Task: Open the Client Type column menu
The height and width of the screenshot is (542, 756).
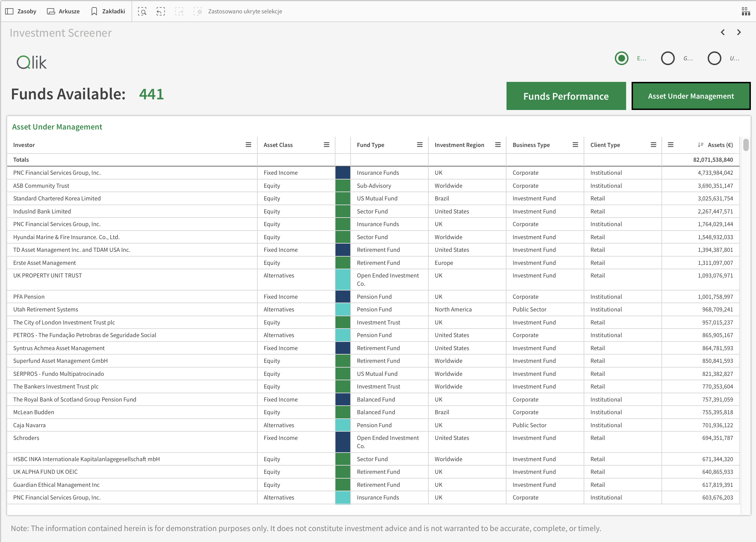Action: click(654, 145)
